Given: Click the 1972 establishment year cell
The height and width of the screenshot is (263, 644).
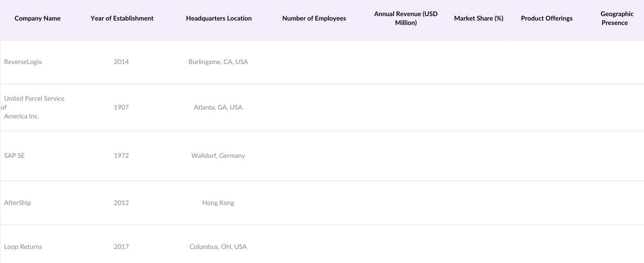Looking at the screenshot, I should click(x=121, y=155).
